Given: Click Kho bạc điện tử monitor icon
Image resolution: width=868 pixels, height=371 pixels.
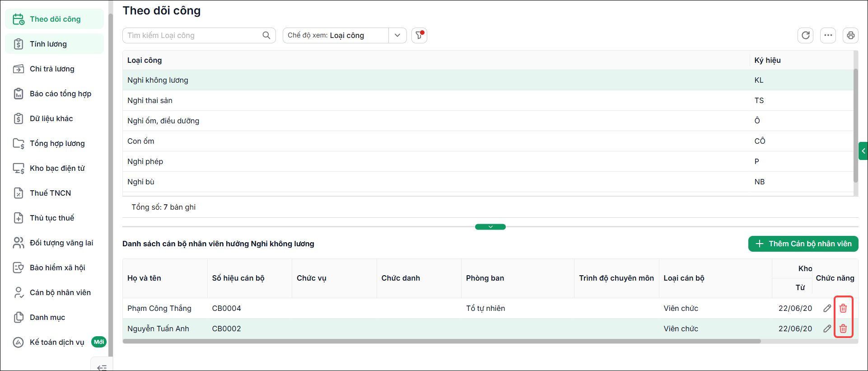Looking at the screenshot, I should [19, 168].
